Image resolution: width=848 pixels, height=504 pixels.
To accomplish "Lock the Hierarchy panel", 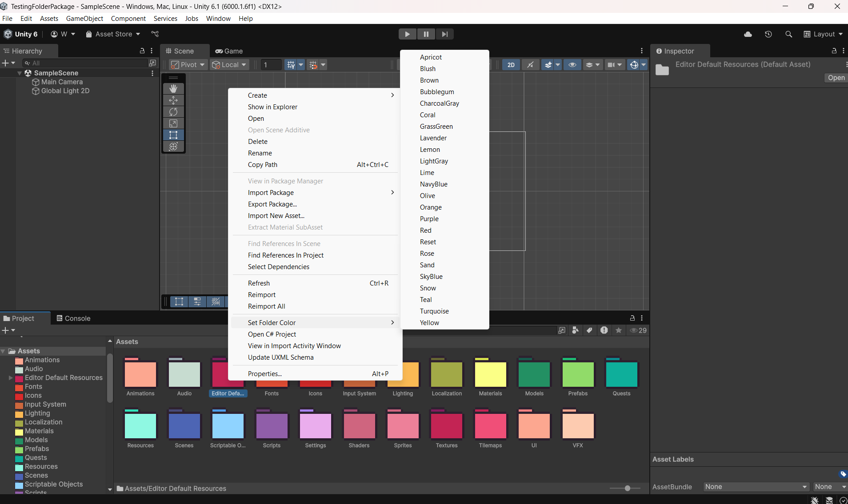I will pos(142,51).
